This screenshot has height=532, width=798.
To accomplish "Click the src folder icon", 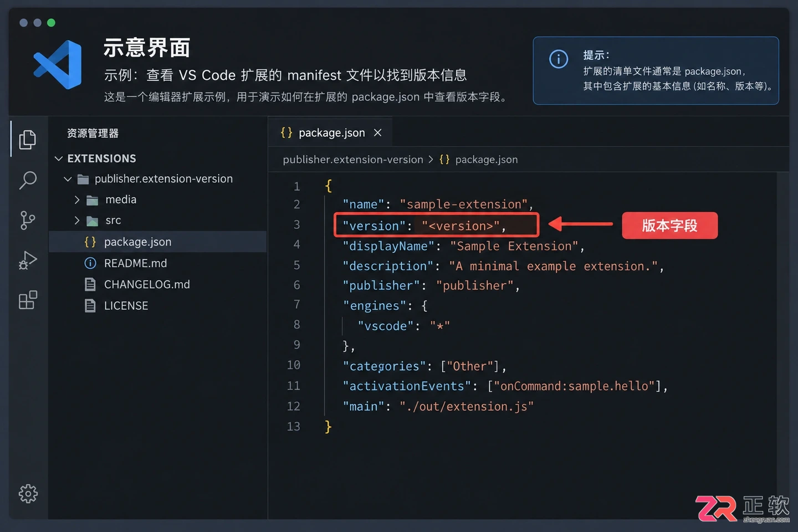I will (x=93, y=221).
